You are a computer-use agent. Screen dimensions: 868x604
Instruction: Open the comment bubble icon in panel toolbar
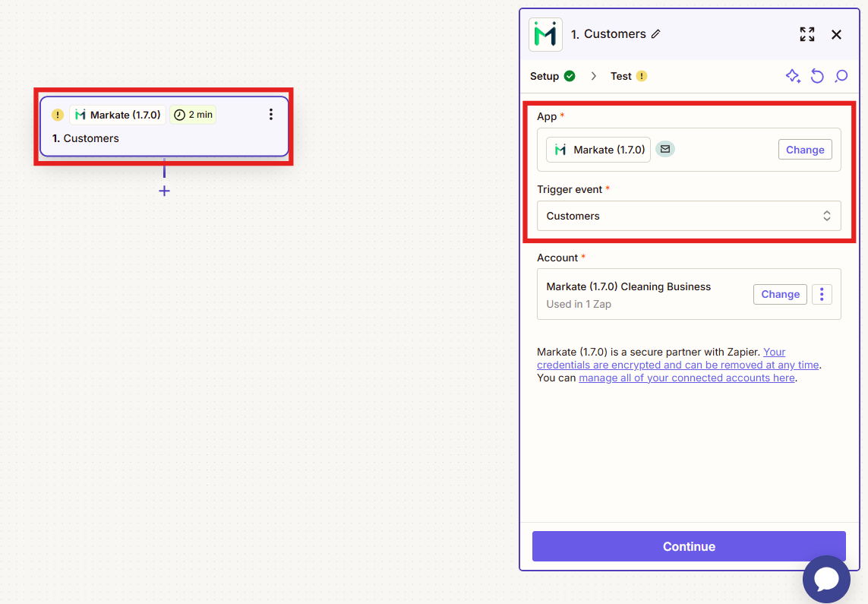(x=841, y=76)
